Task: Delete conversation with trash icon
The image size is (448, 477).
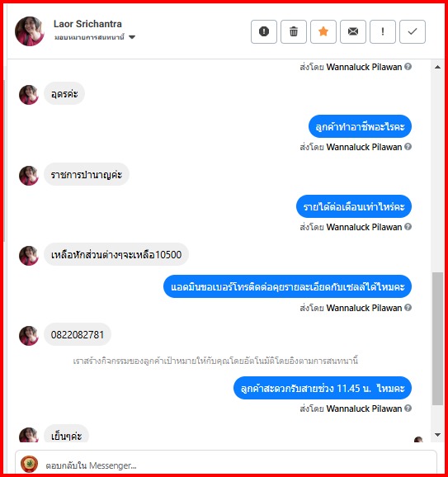Action: point(294,31)
